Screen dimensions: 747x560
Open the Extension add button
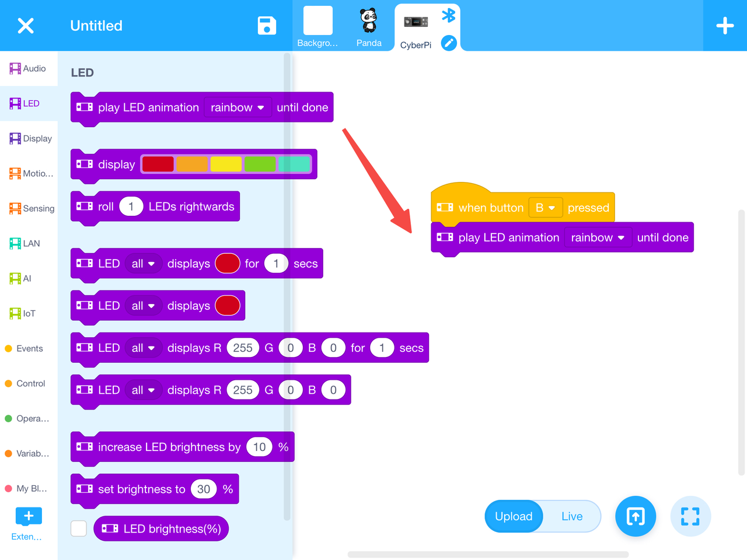pos(29,516)
